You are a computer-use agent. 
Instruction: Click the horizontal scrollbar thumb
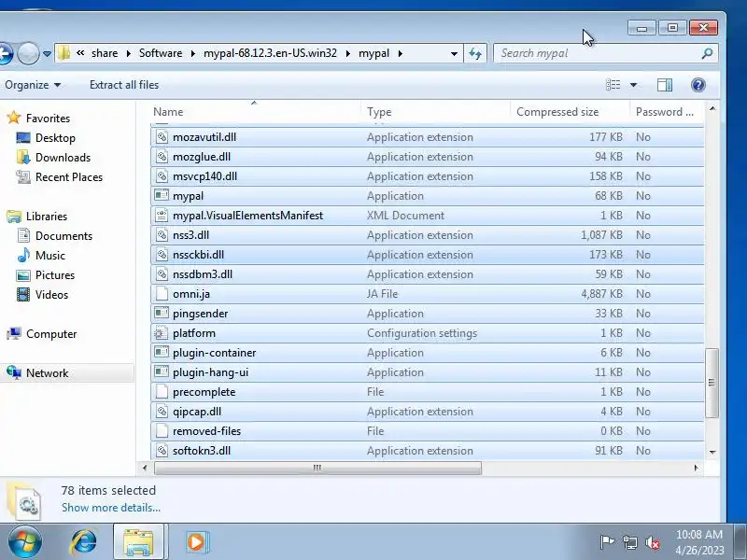pos(317,468)
